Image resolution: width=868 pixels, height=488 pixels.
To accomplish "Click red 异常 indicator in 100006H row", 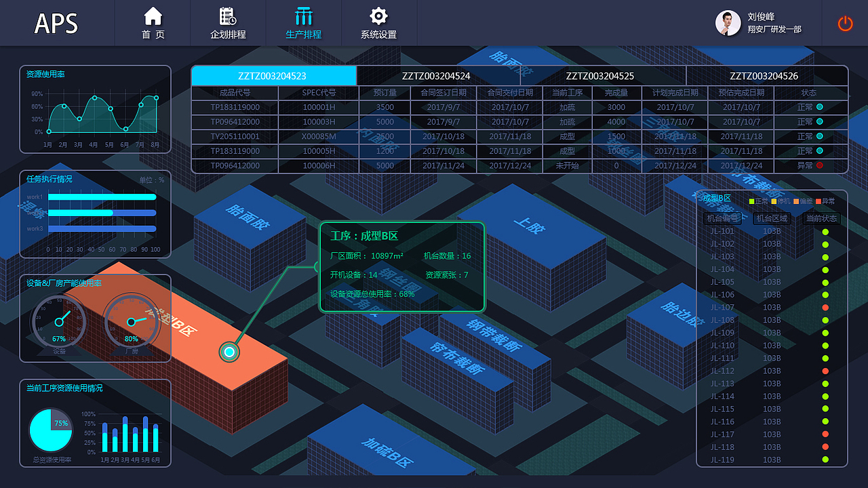I will pos(820,165).
